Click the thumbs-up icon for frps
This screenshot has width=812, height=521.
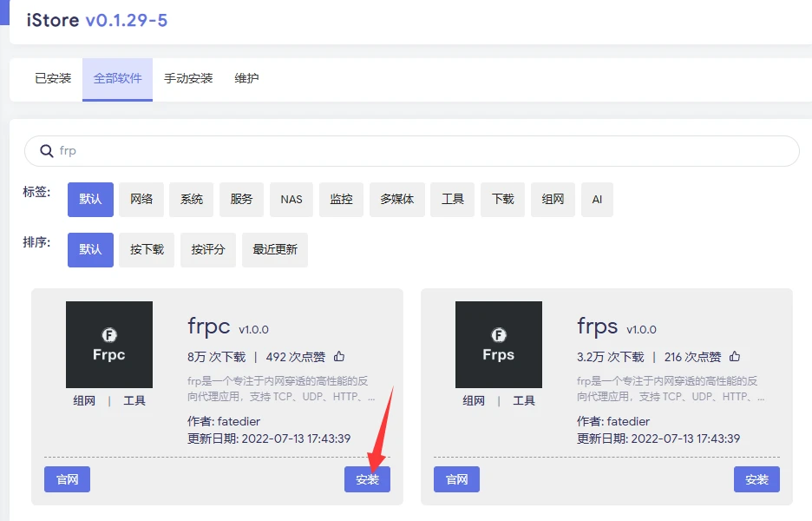[x=734, y=356]
